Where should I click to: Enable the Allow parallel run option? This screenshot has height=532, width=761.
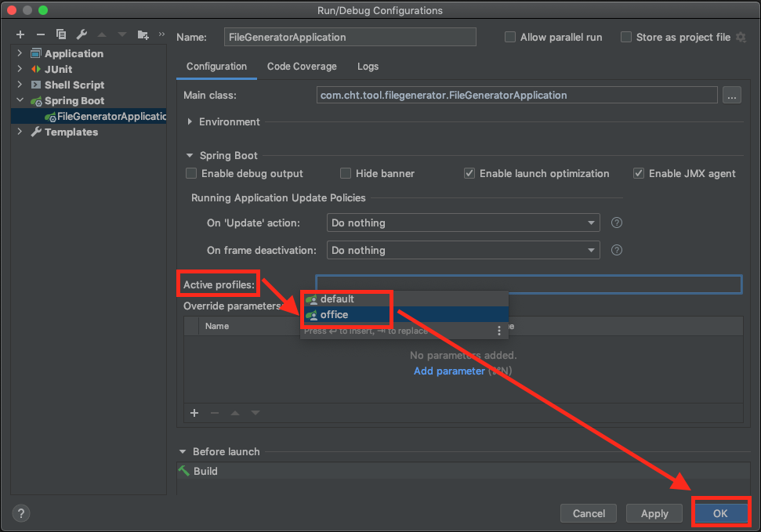(x=510, y=37)
